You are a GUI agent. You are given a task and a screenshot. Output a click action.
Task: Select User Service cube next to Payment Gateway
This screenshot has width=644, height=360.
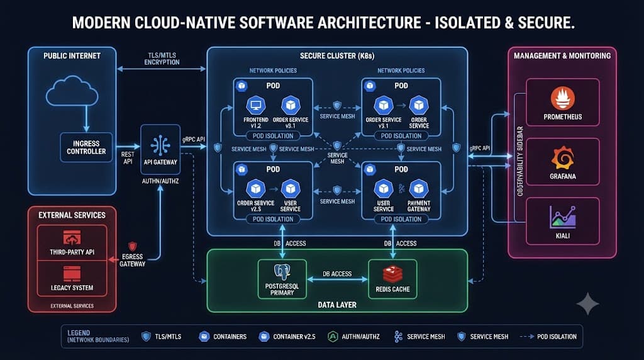384,189
